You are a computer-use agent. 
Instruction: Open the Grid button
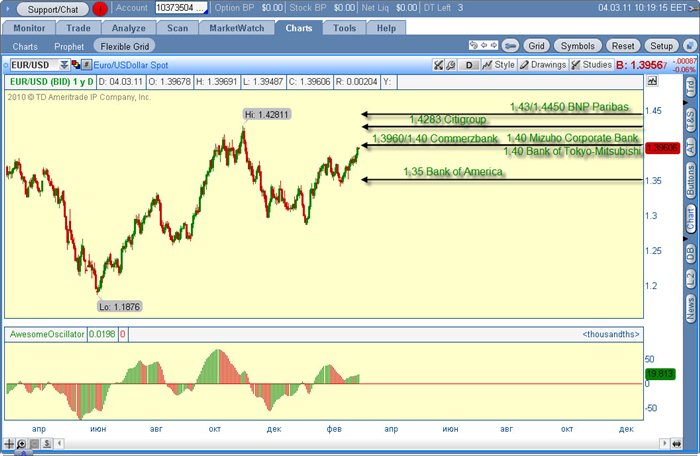[536, 46]
